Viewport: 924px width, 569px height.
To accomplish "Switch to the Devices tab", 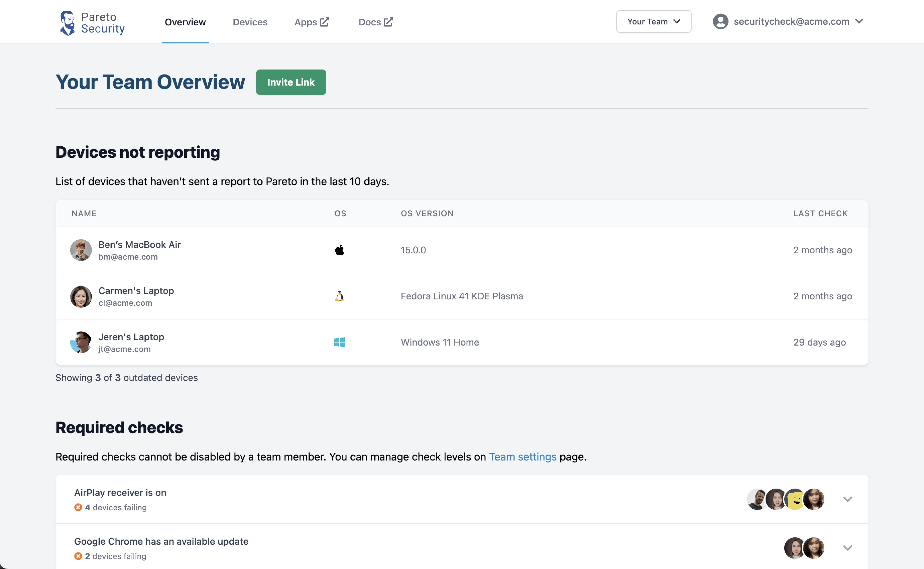I will pyautogui.click(x=250, y=22).
